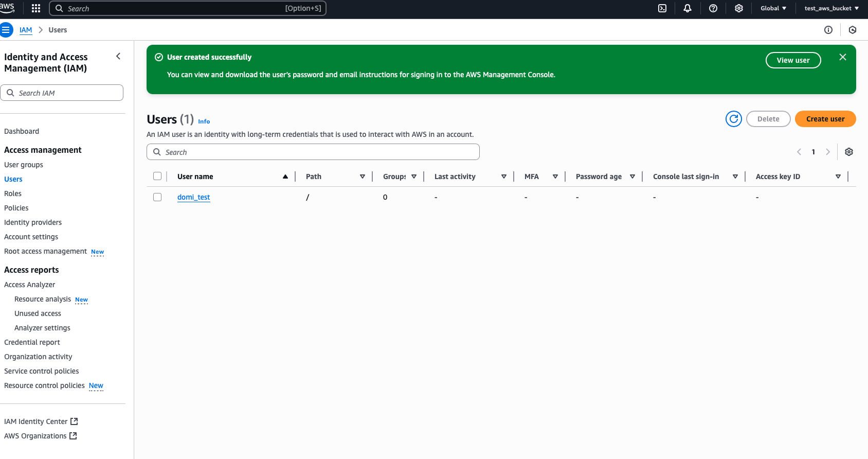The height and width of the screenshot is (459, 868).
Task: Open AWS Organizations external link icon
Action: coord(73,436)
